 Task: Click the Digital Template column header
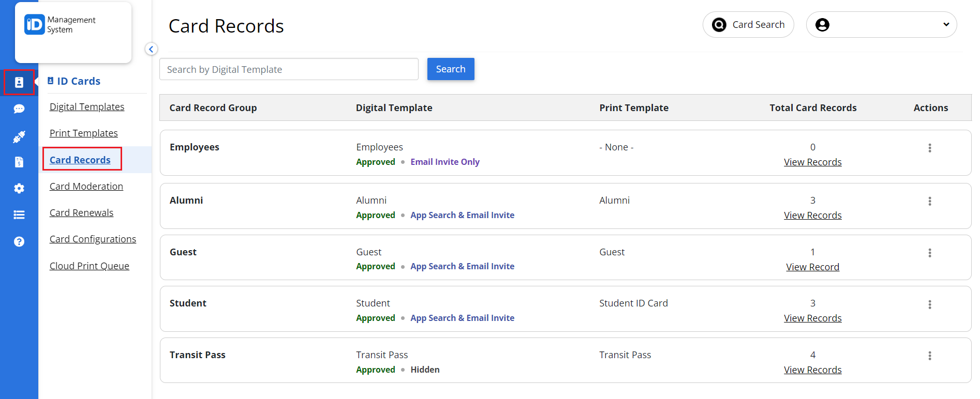pyautogui.click(x=394, y=108)
